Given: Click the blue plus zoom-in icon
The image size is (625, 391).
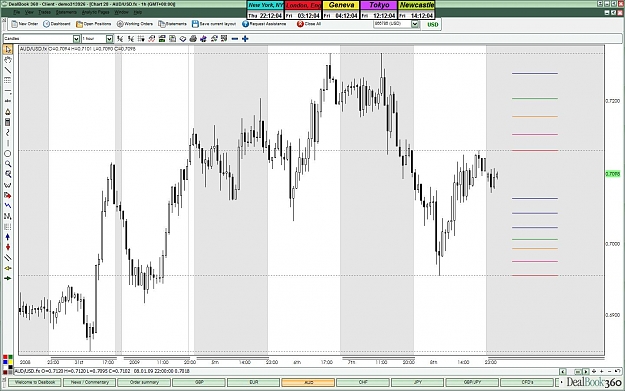Looking at the screenshot, I should point(245,39).
